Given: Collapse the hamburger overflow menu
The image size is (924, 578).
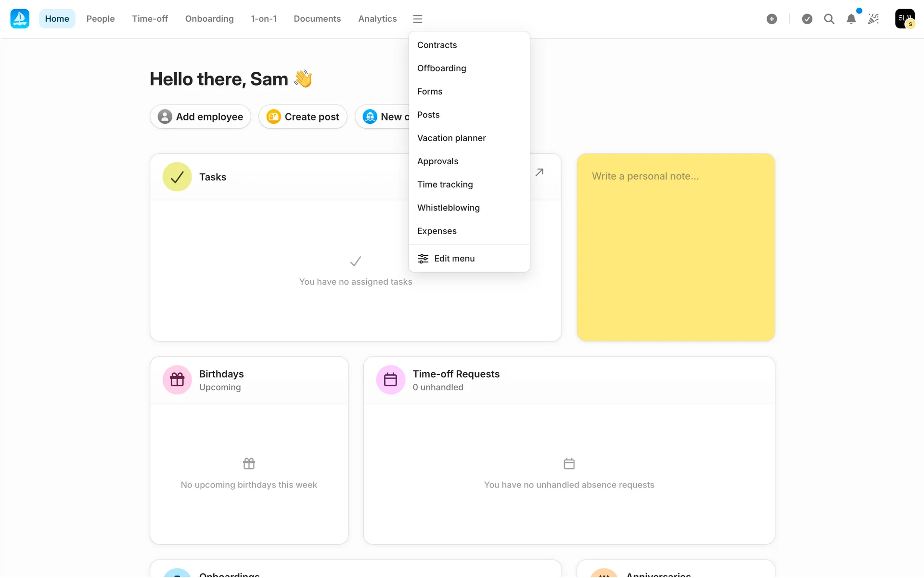Looking at the screenshot, I should [417, 19].
